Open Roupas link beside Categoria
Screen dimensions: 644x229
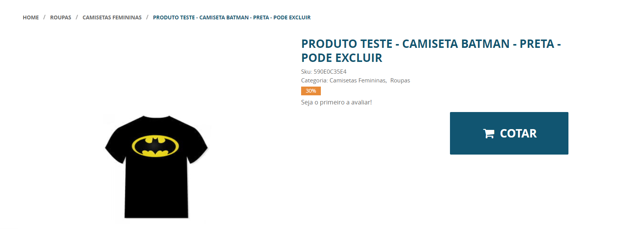coord(400,81)
